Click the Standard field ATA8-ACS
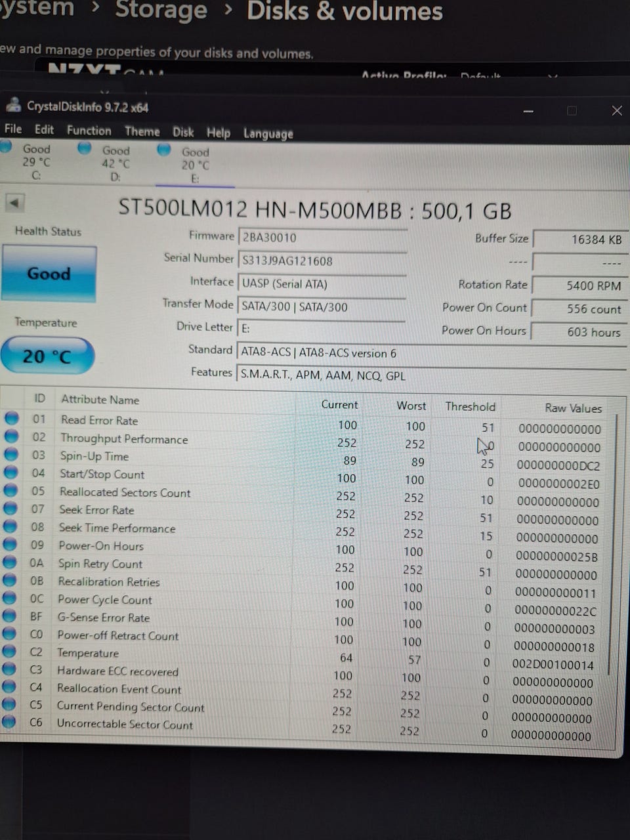630x840 pixels. click(432, 352)
